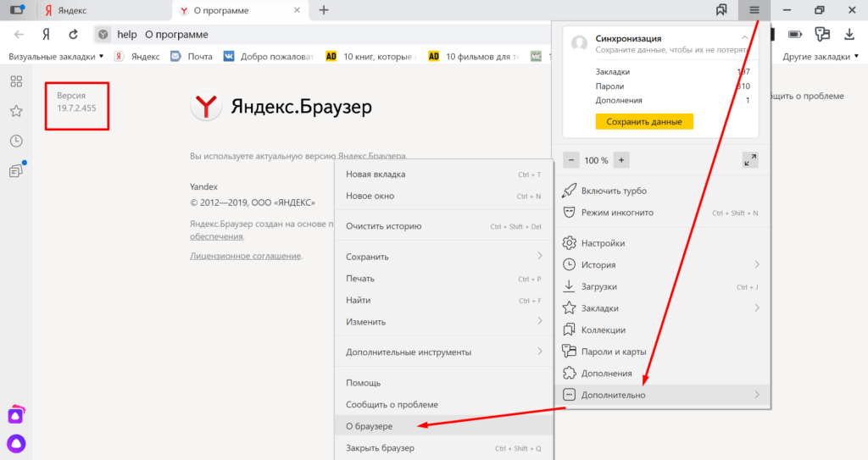Expand 'Изменить' submenu
Image resolution: width=868 pixels, height=460 pixels.
click(444, 322)
